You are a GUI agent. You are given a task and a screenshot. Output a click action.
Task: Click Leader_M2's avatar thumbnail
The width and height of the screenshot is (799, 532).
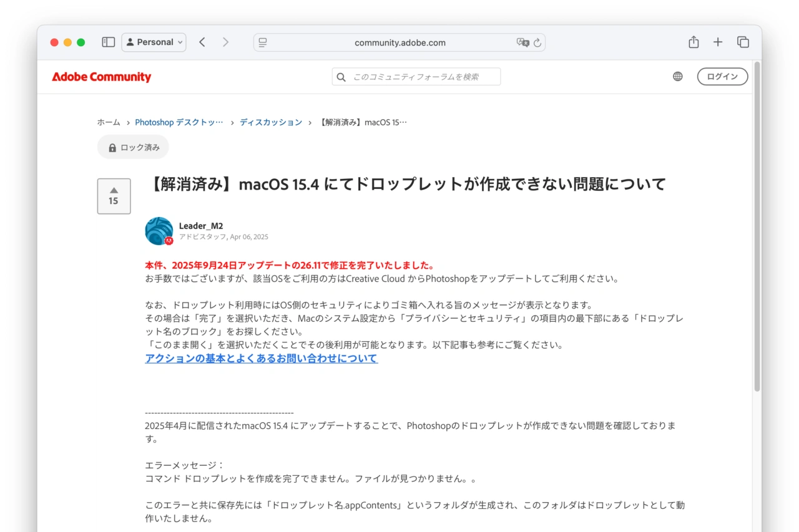(159, 231)
